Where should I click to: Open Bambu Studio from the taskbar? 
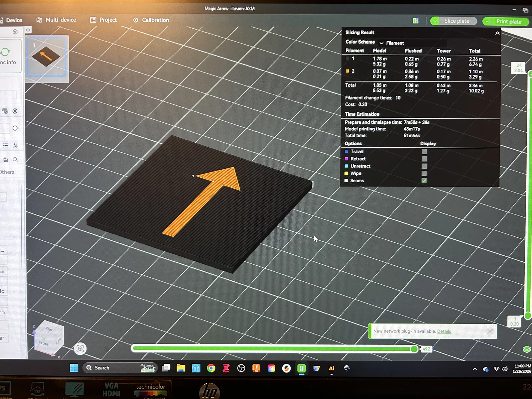coord(302,368)
